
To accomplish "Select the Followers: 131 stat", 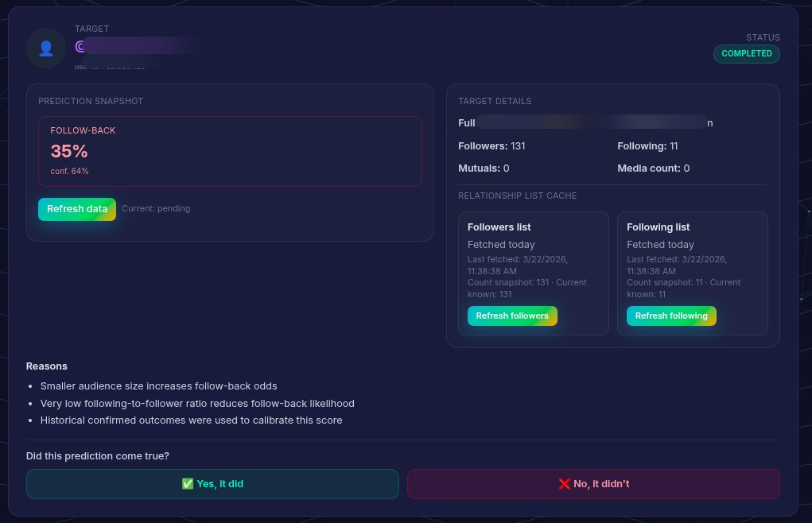I will coord(491,146).
